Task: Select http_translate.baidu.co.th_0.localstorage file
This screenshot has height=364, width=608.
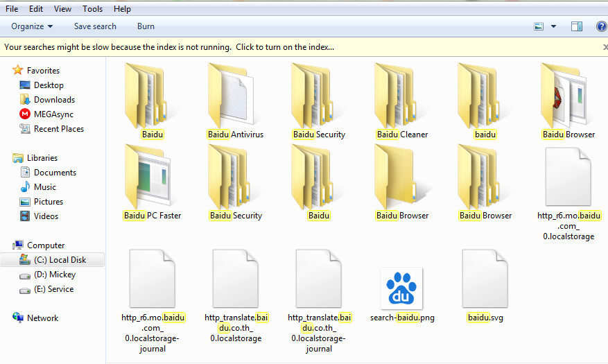Action: pyautogui.click(x=236, y=296)
